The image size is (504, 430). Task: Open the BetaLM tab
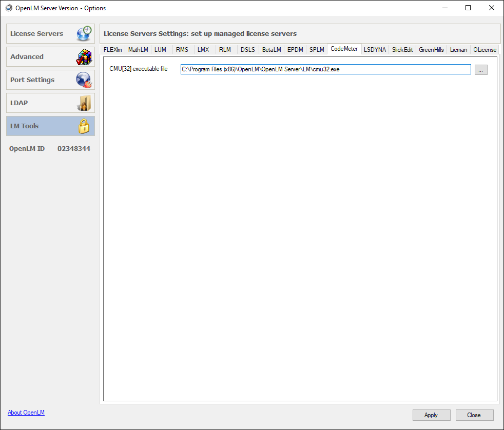(x=272, y=50)
